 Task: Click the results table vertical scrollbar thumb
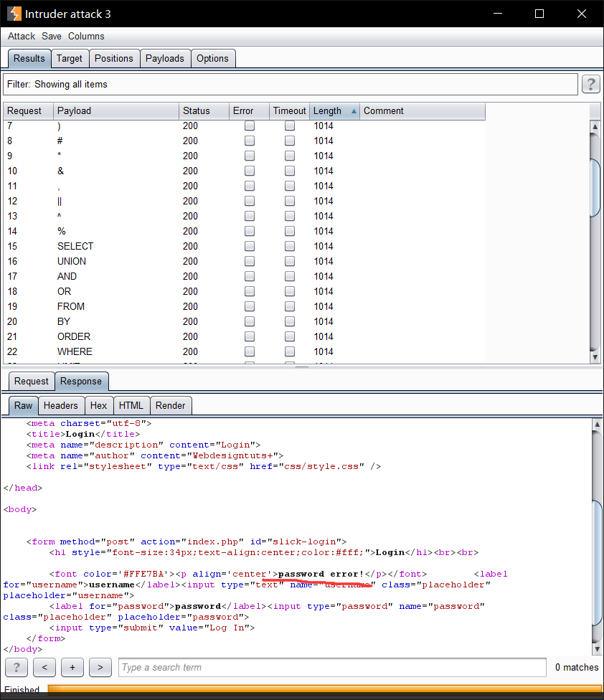click(595, 187)
